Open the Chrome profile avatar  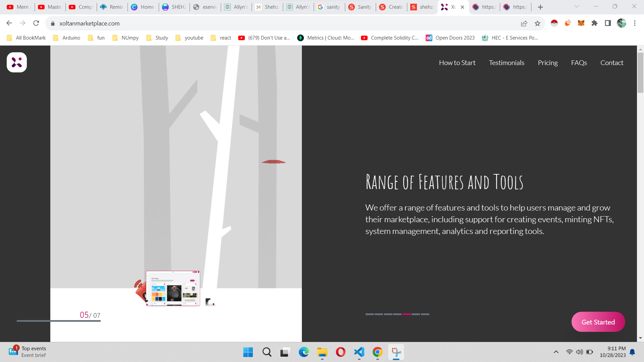[x=621, y=23]
